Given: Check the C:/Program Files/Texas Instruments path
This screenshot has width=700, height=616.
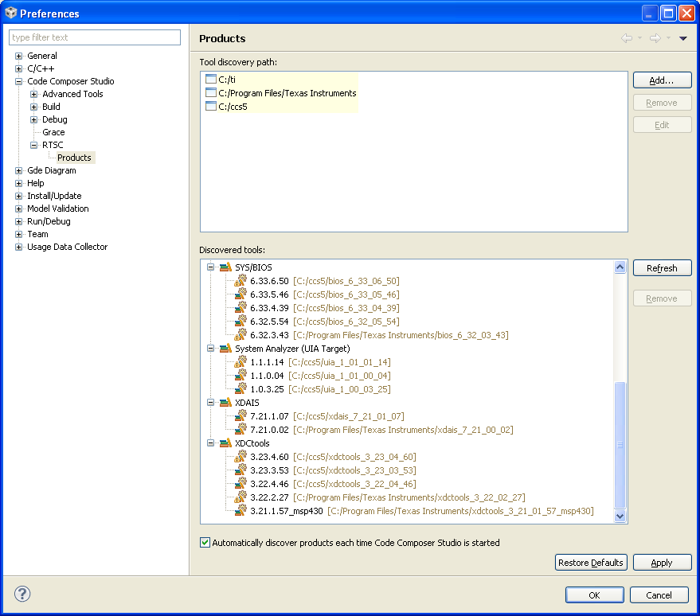Looking at the screenshot, I should tap(211, 93).
